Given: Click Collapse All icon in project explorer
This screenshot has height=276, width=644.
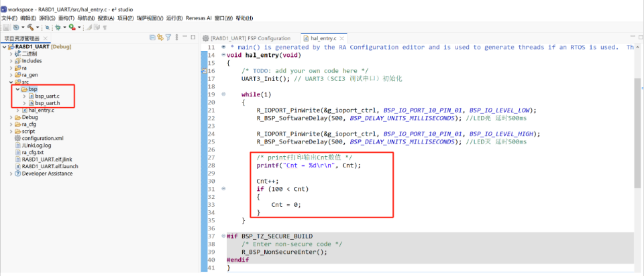Looking at the screenshot, I should (152, 38).
